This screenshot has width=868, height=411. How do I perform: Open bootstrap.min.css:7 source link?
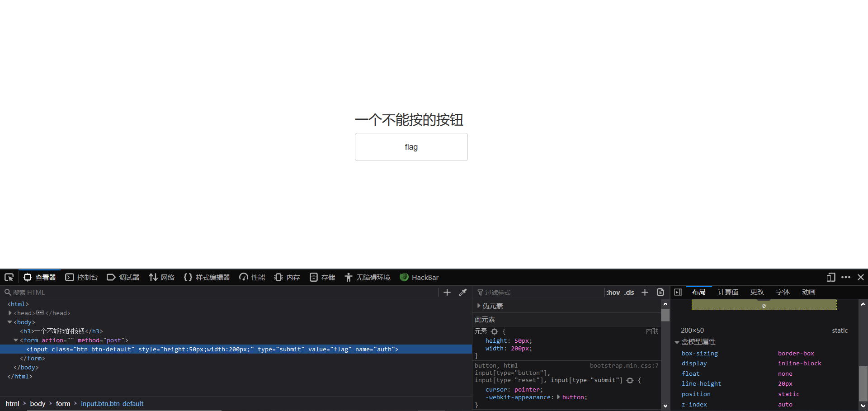click(624, 365)
